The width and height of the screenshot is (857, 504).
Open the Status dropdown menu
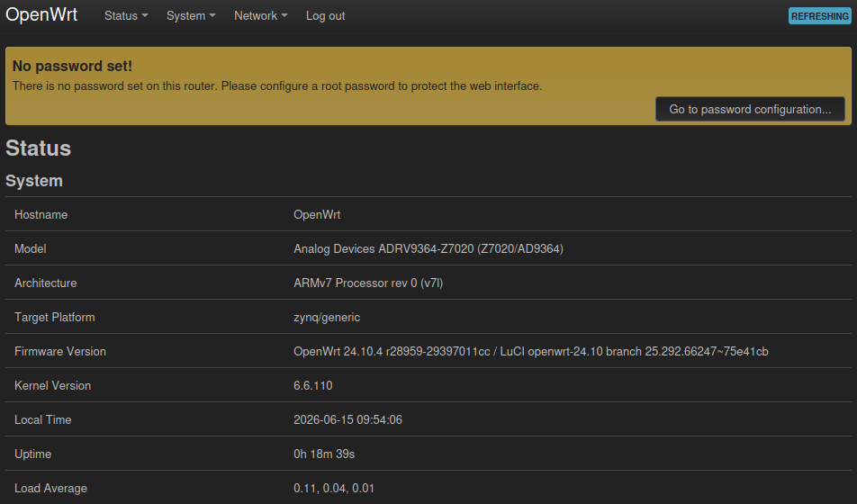pyautogui.click(x=126, y=16)
